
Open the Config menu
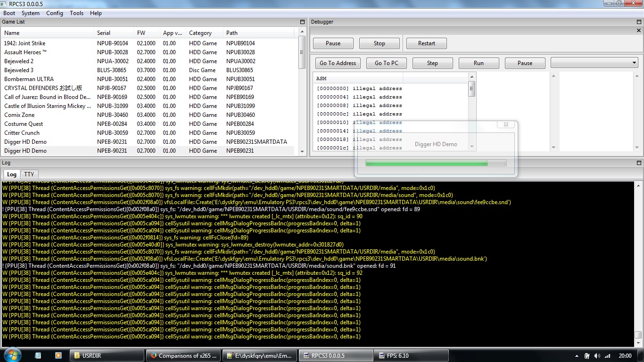click(54, 13)
